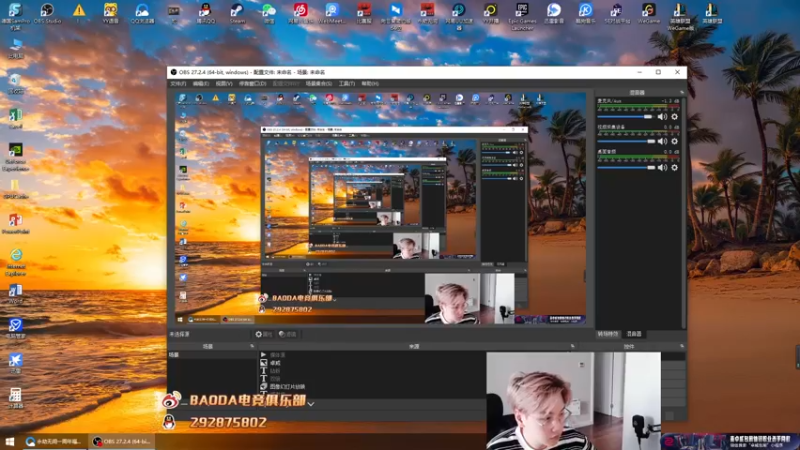Click the OBS preview canvas
The height and width of the screenshot is (450, 800).
(380, 208)
